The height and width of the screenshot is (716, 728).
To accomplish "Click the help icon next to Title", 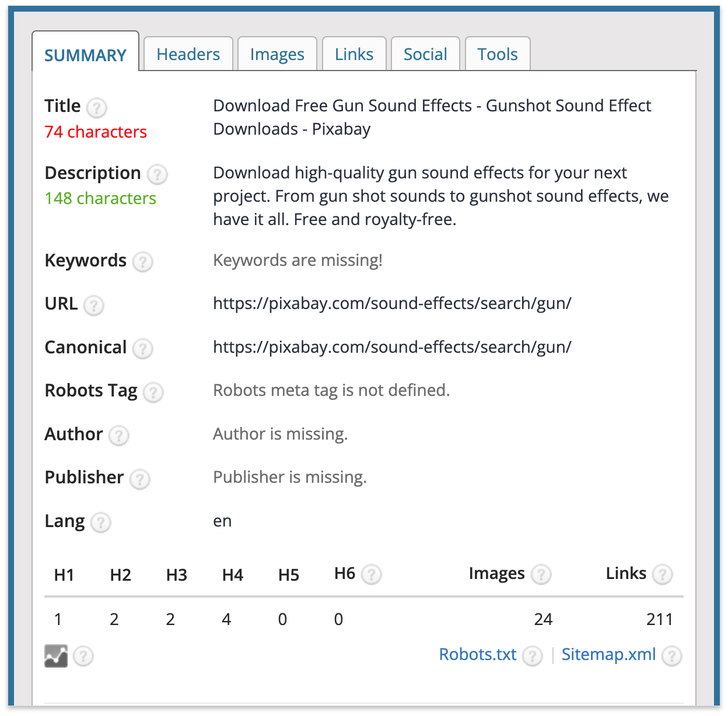I will [x=97, y=108].
